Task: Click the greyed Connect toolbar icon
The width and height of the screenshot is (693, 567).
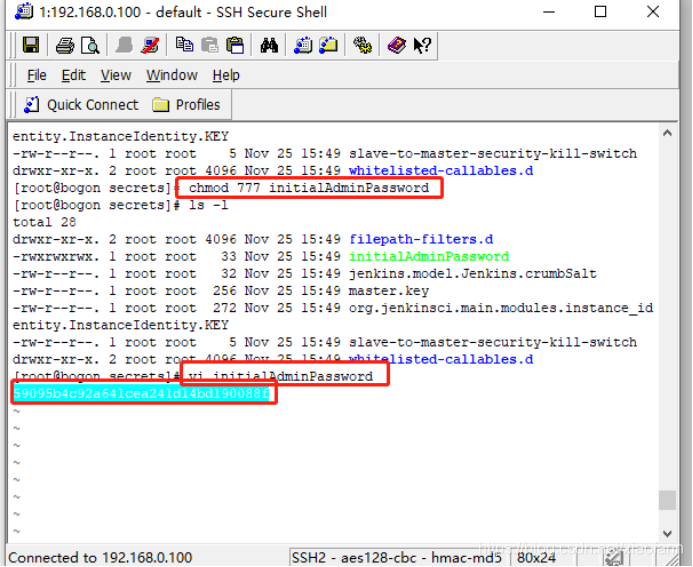Action: (124, 45)
